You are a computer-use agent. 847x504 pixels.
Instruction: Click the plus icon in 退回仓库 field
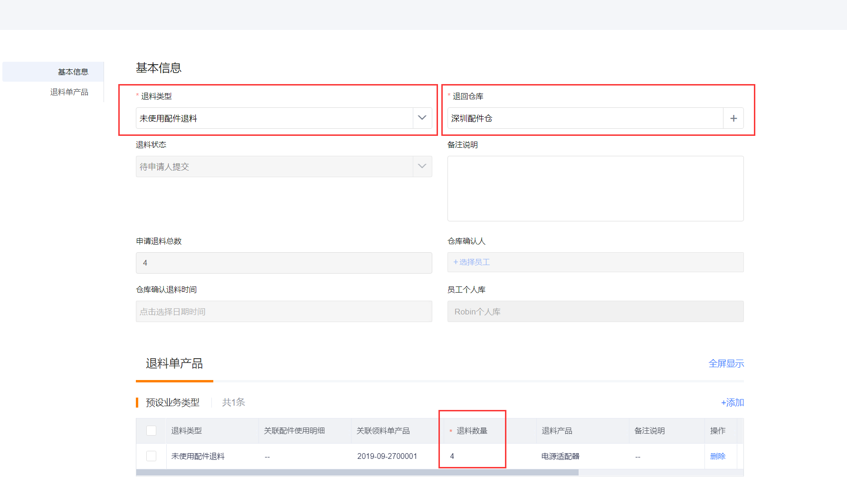[x=733, y=118]
